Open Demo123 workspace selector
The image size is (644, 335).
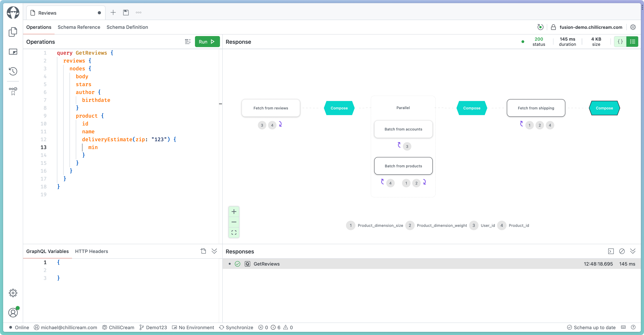(153, 327)
